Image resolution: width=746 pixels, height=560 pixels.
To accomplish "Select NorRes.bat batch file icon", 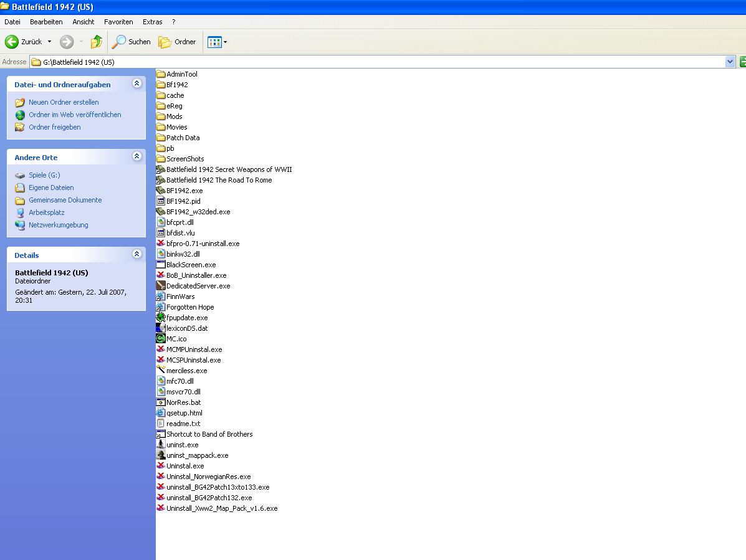I will click(x=161, y=402).
